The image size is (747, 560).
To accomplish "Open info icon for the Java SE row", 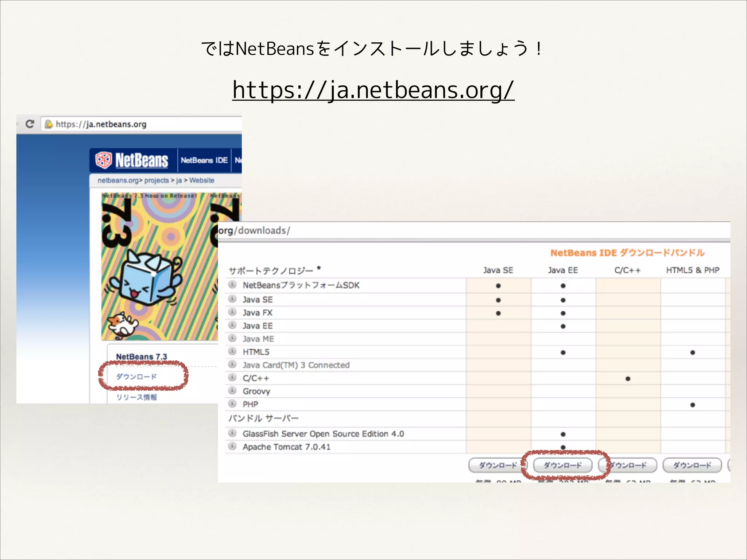I will point(232,299).
